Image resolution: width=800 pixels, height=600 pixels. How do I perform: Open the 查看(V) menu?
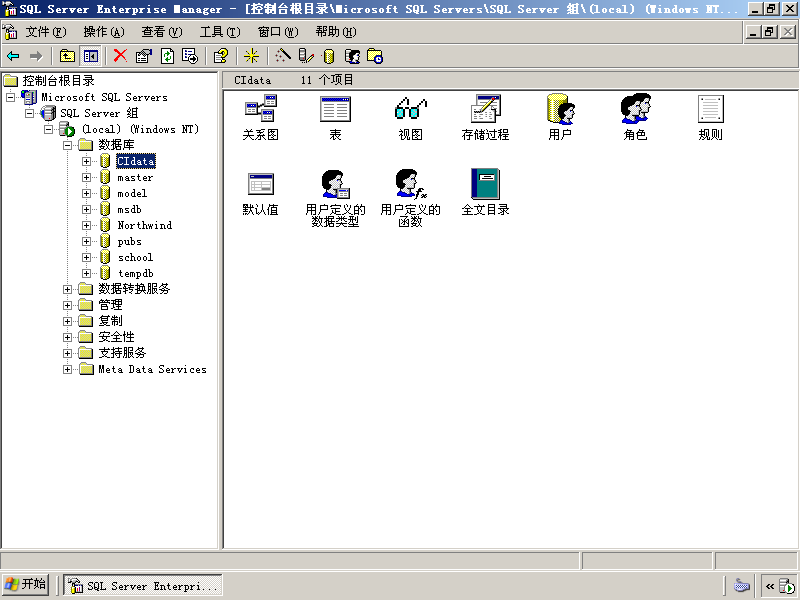point(162,32)
